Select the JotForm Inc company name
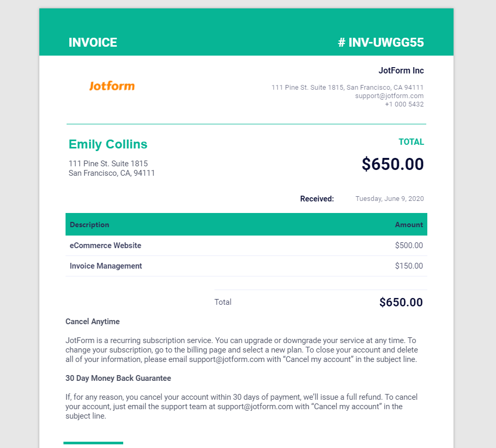The height and width of the screenshot is (448, 496). [x=401, y=71]
